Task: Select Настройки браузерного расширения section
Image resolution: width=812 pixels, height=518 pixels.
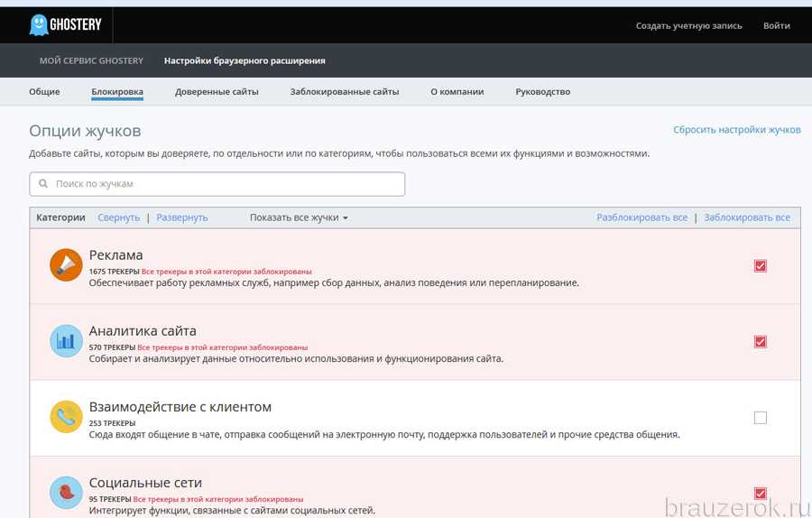Action: pos(245,60)
